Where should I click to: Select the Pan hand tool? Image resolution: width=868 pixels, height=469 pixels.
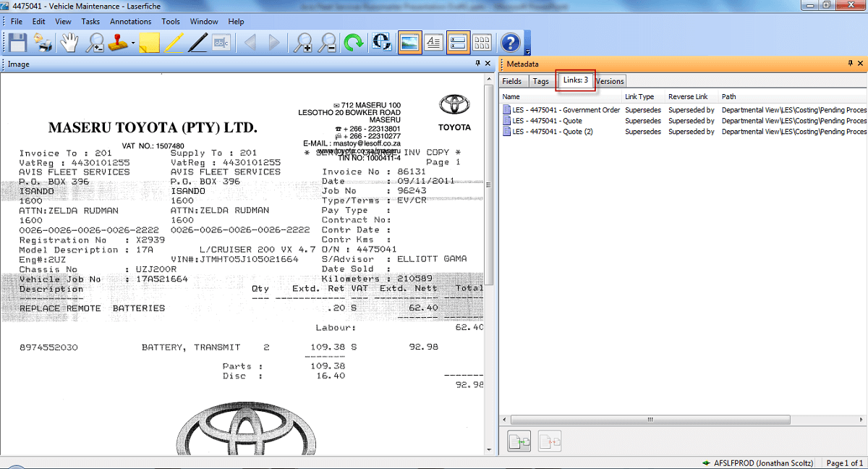pos(69,43)
